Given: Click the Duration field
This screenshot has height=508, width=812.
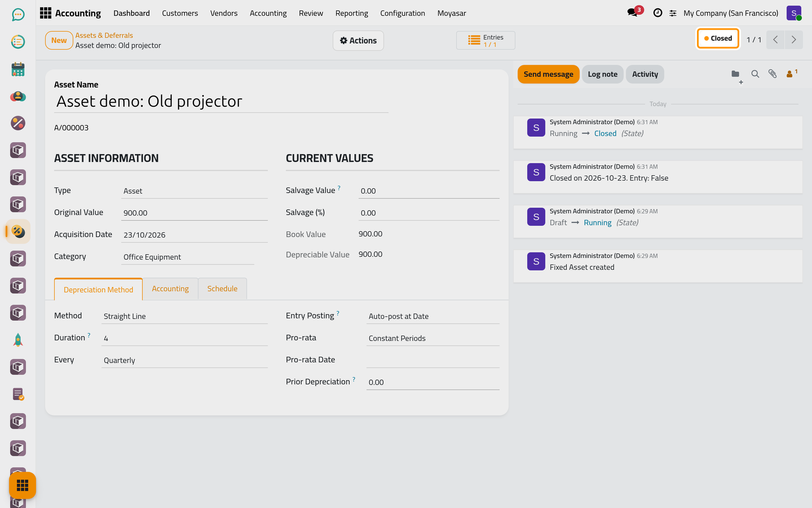Looking at the screenshot, I should pos(184,338).
